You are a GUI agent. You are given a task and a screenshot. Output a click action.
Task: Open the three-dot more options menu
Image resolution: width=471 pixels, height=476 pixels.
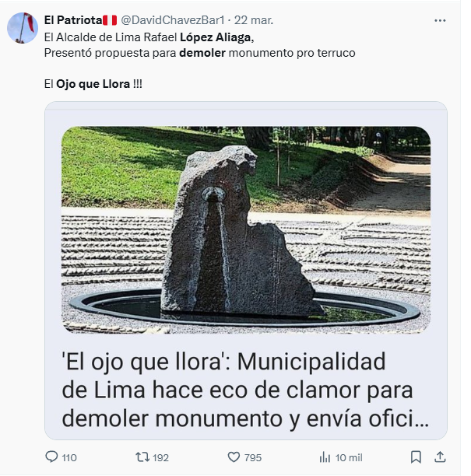coord(440,21)
